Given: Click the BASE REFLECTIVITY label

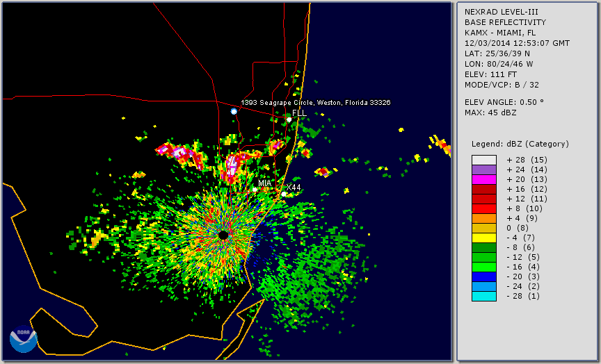Looking at the screenshot, I should 505,22.
